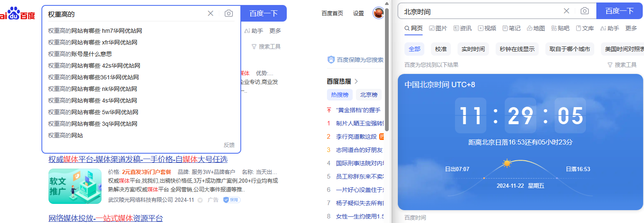Open hot search 一片好心没盖住于

tap(360, 190)
